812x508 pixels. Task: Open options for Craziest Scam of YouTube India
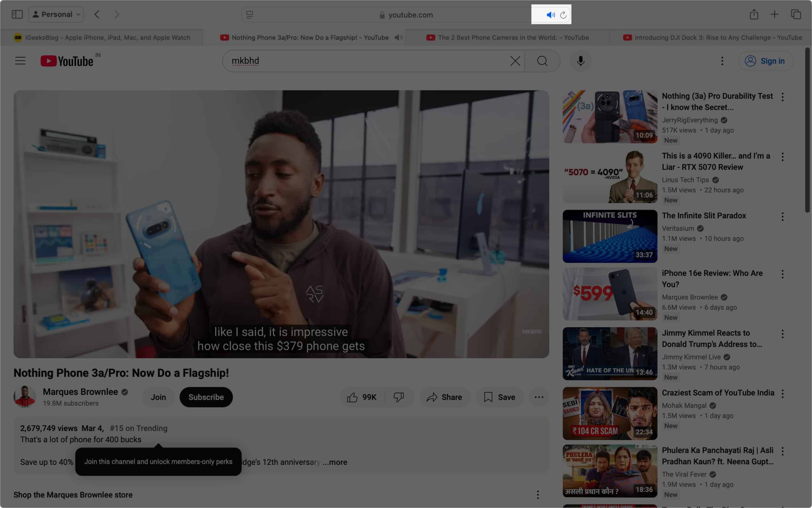click(783, 394)
